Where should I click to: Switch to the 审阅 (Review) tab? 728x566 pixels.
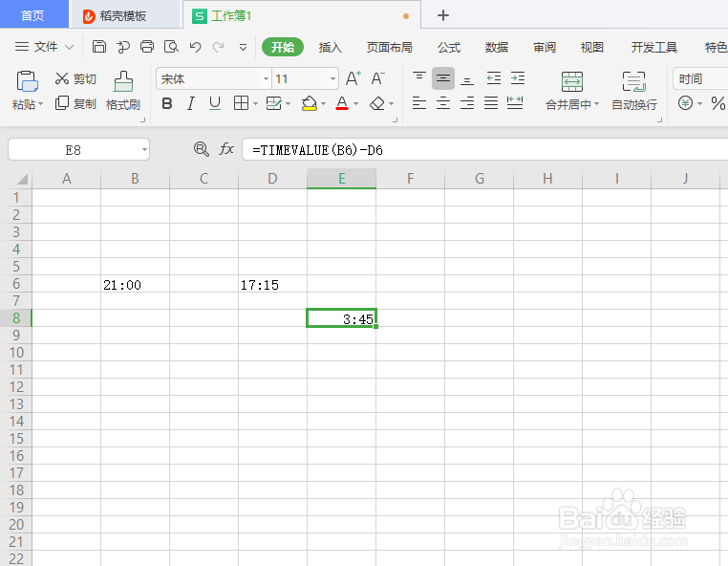tap(545, 48)
